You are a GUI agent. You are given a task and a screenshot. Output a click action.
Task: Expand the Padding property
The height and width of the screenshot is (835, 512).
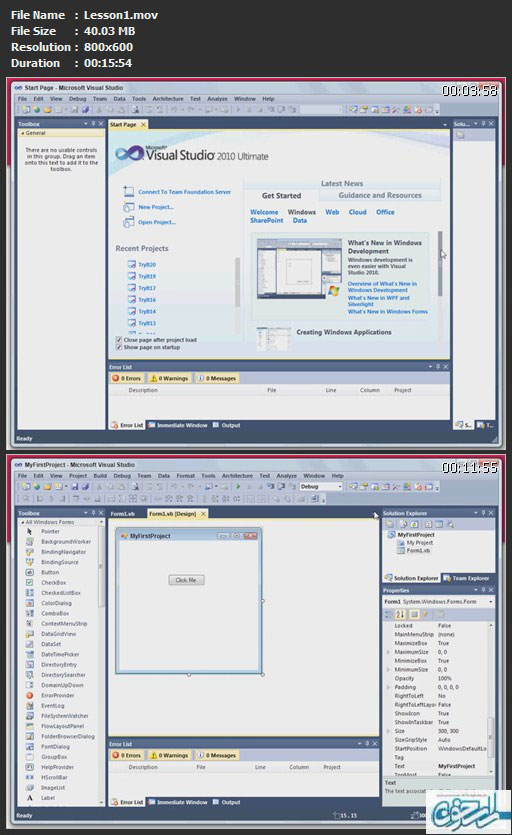388,687
